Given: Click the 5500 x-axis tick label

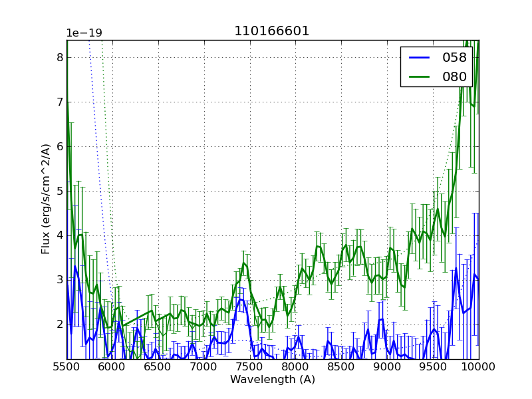Looking at the screenshot, I should (x=66, y=366).
